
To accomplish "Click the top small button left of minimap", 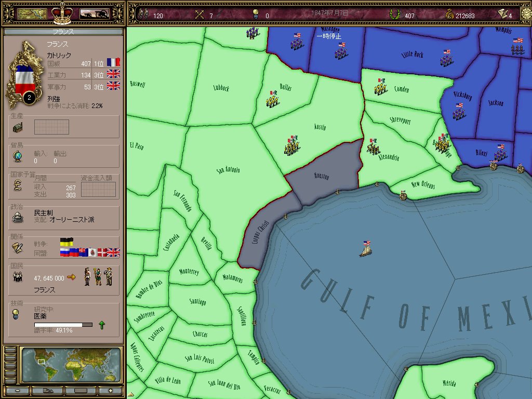I will 10,350.
